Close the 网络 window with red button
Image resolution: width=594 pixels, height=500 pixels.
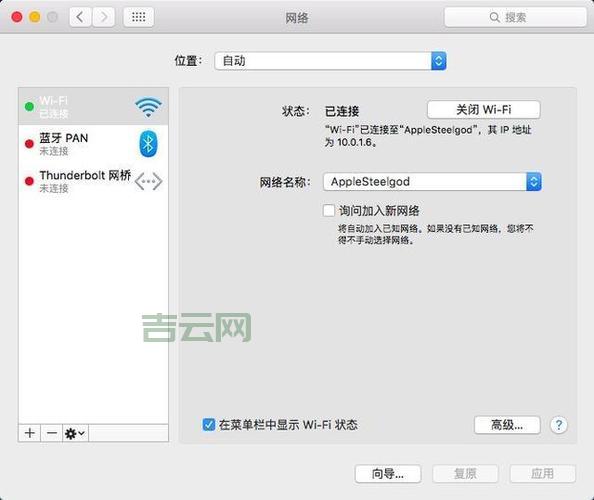pos(17,17)
